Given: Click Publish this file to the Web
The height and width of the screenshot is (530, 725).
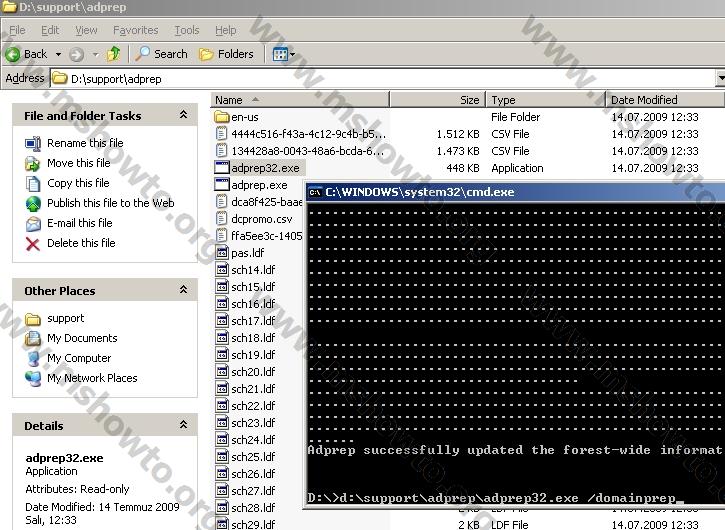Looking at the screenshot, I should point(111,203).
